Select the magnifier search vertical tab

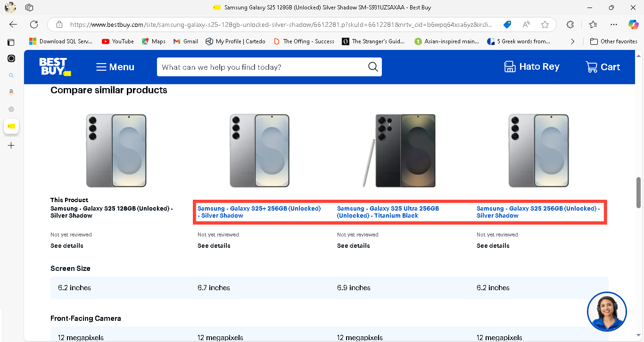point(11,75)
